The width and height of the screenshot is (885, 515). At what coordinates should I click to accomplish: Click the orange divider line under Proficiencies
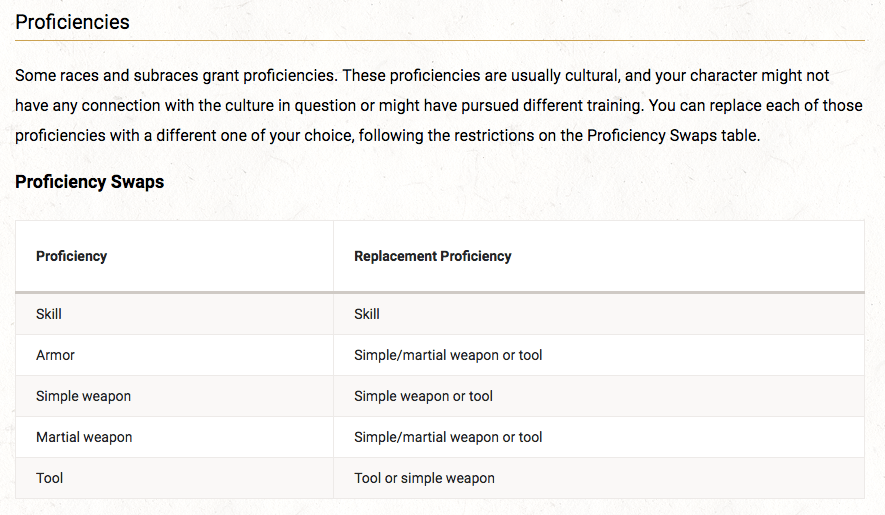click(440, 40)
